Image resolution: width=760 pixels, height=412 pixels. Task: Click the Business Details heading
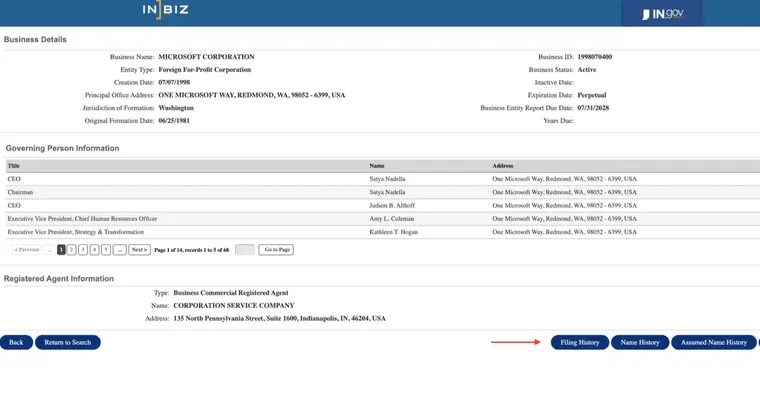35,40
